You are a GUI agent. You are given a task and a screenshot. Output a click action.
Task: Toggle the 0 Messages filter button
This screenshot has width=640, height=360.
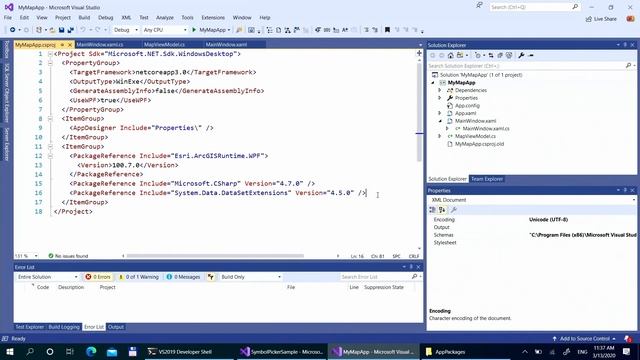[x=184, y=277]
